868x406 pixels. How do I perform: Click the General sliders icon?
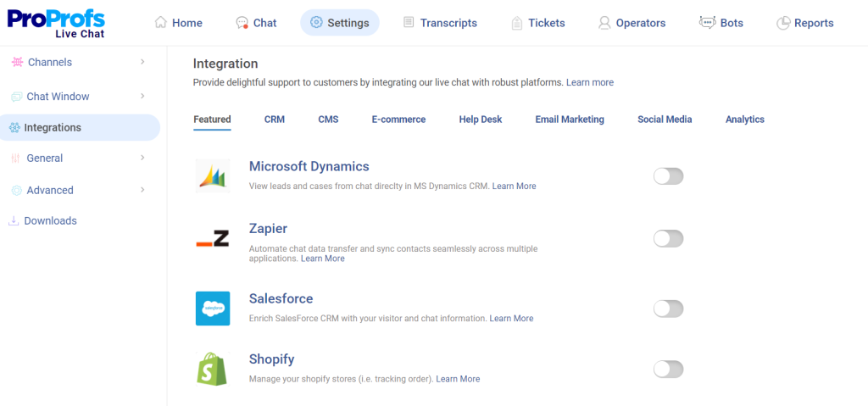pos(15,159)
